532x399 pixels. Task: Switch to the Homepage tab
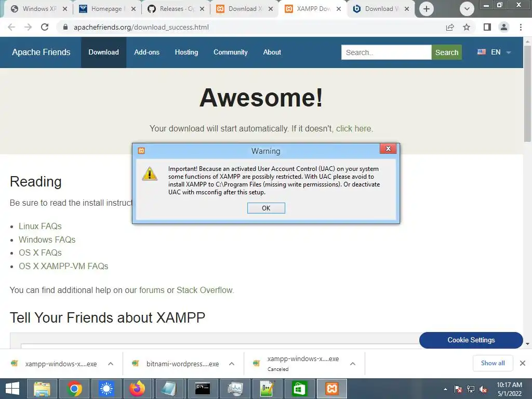107,9
